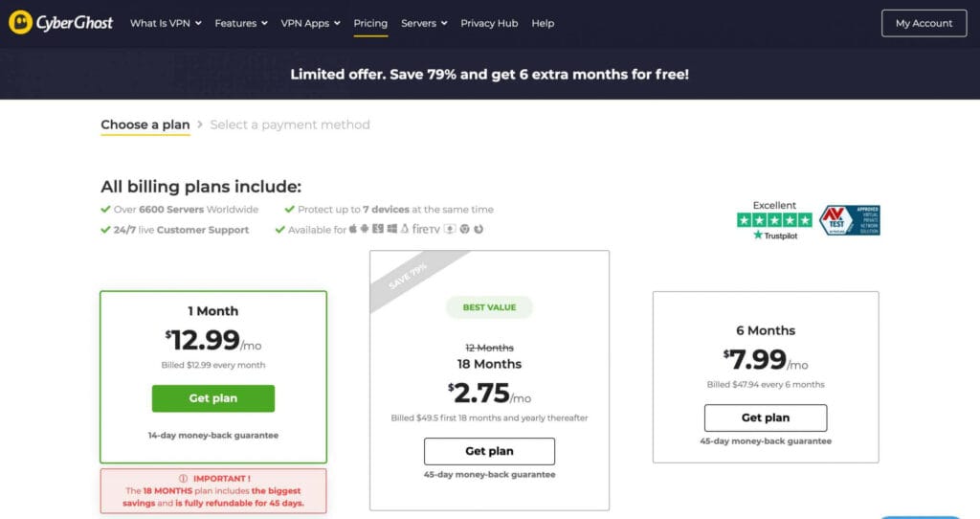Image resolution: width=980 pixels, height=519 pixels.
Task: Click the Windows platform icon
Action: 391,230
